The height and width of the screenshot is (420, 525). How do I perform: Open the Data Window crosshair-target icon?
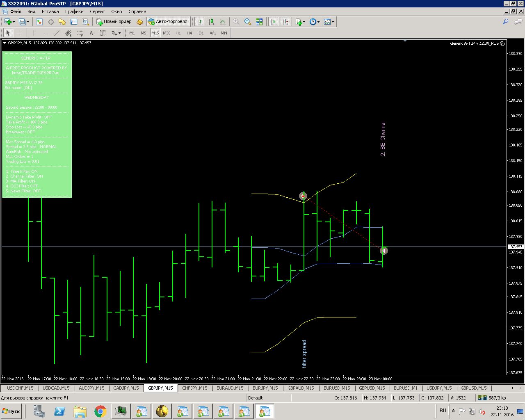[51, 22]
